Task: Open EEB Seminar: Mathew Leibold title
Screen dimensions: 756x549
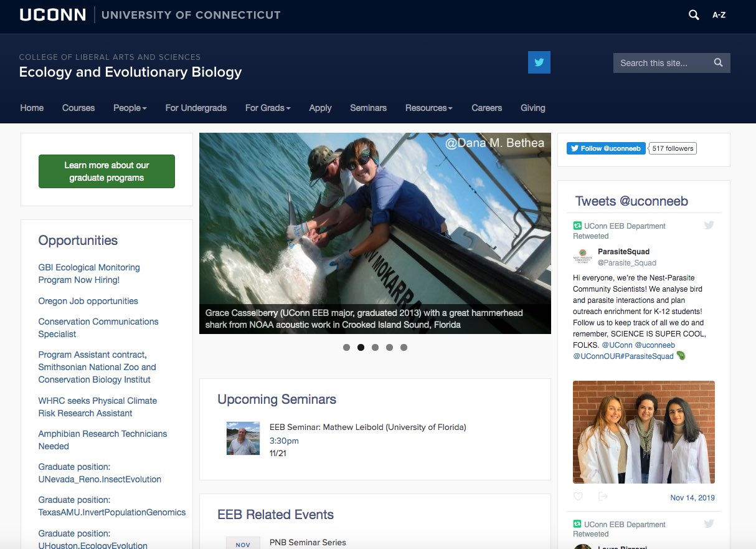Action: coord(367,427)
